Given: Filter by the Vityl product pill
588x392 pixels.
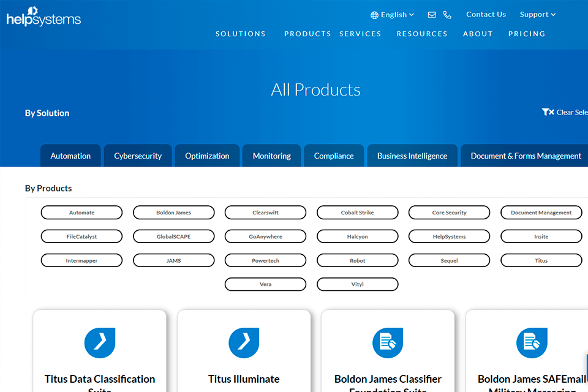Looking at the screenshot, I should pyautogui.click(x=357, y=284).
